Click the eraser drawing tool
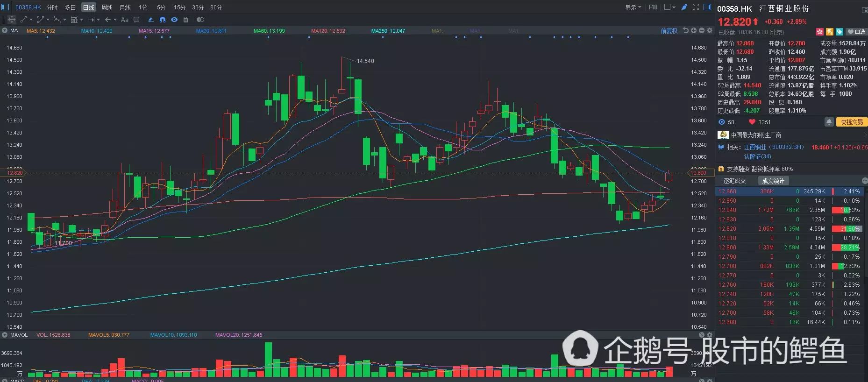The image size is (868, 382). coord(150,20)
